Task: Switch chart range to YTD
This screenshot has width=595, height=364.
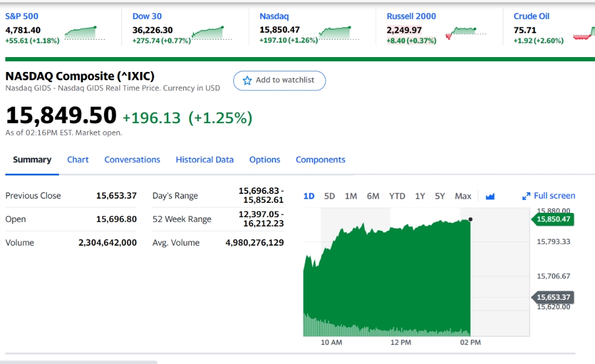Action: click(x=397, y=196)
